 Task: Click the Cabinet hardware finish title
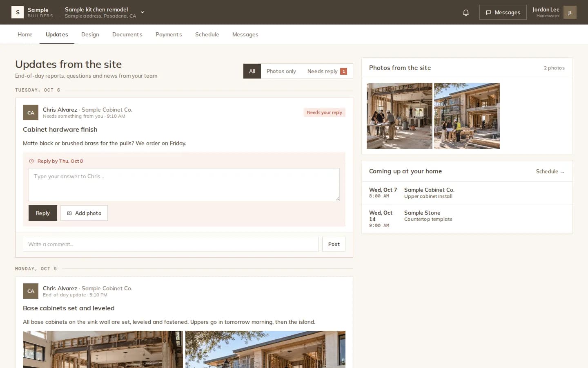tap(60, 129)
